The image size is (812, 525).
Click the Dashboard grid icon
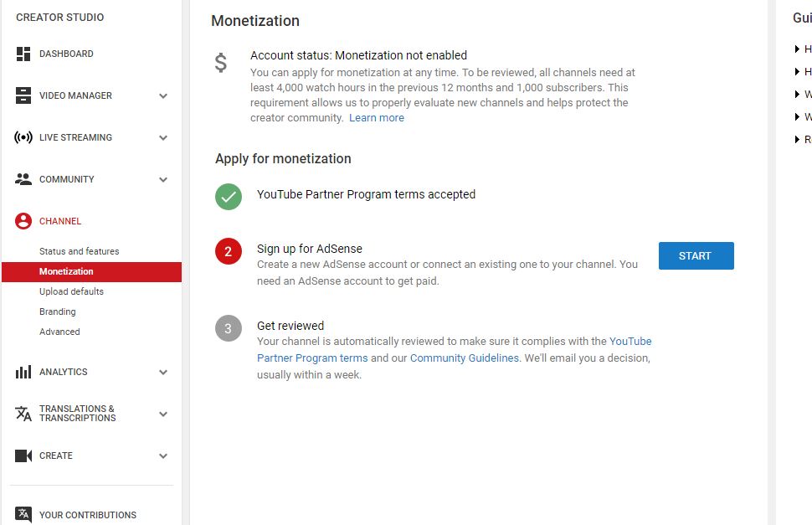tap(23, 54)
